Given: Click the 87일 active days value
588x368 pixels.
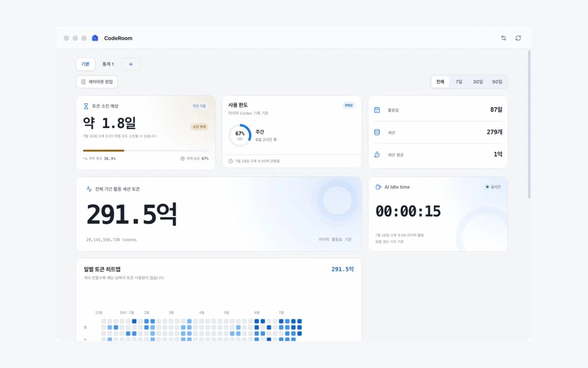Looking at the screenshot, I should coord(496,110).
